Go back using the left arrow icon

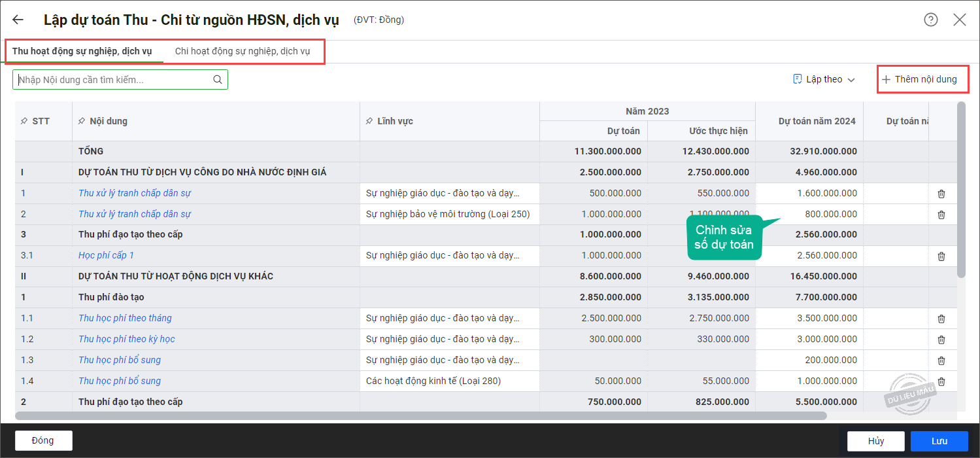(x=18, y=20)
